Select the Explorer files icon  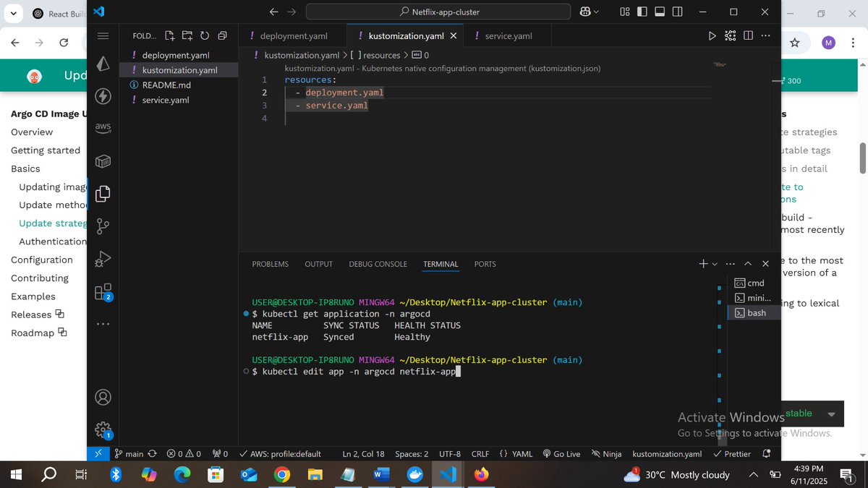point(103,193)
